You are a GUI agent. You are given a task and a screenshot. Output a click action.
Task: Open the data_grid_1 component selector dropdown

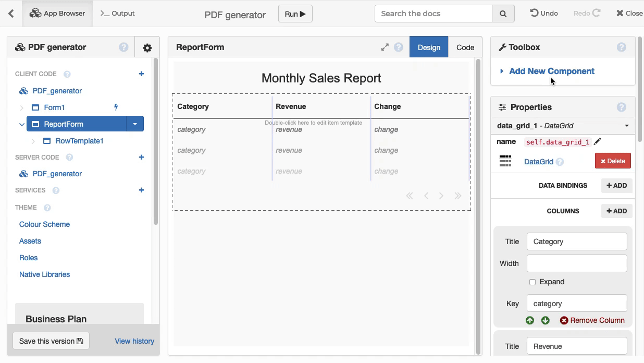626,126
